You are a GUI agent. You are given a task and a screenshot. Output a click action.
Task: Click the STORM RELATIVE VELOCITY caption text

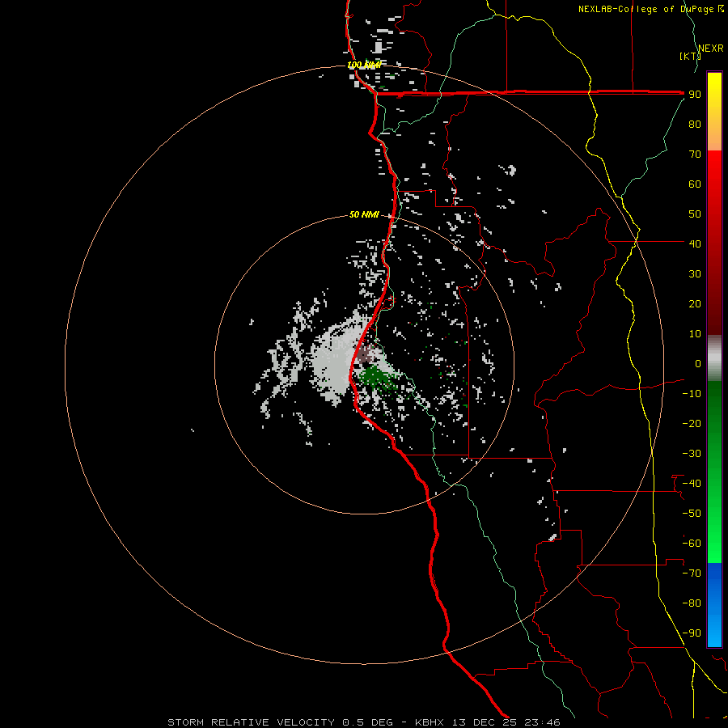pos(251,722)
